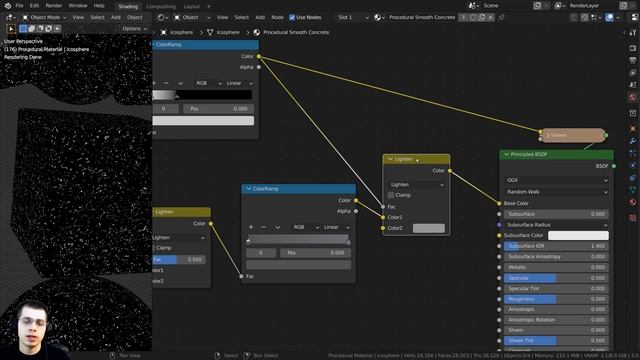
Task: Open Object Constraints properties tab icon
Action: pos(633,178)
